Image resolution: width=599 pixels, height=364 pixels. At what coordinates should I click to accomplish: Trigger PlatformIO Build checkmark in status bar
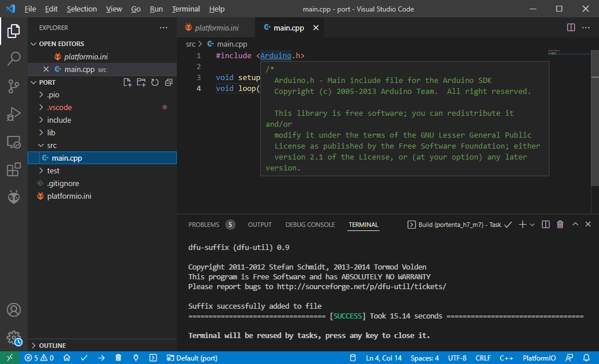(84, 358)
